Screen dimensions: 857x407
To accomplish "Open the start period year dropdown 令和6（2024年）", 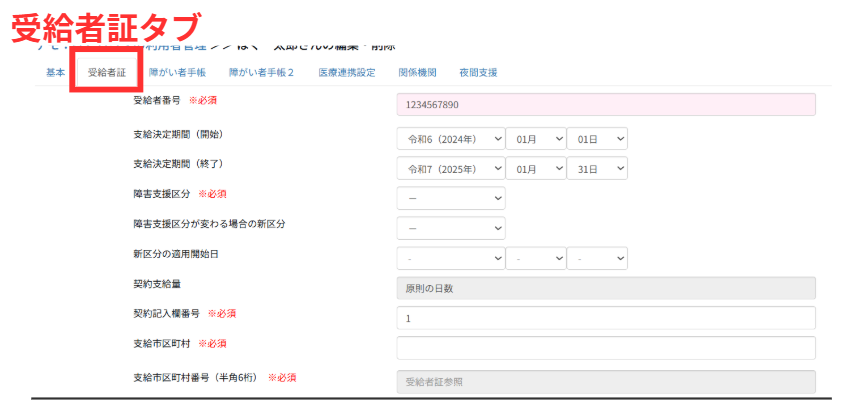I will 450,139.
